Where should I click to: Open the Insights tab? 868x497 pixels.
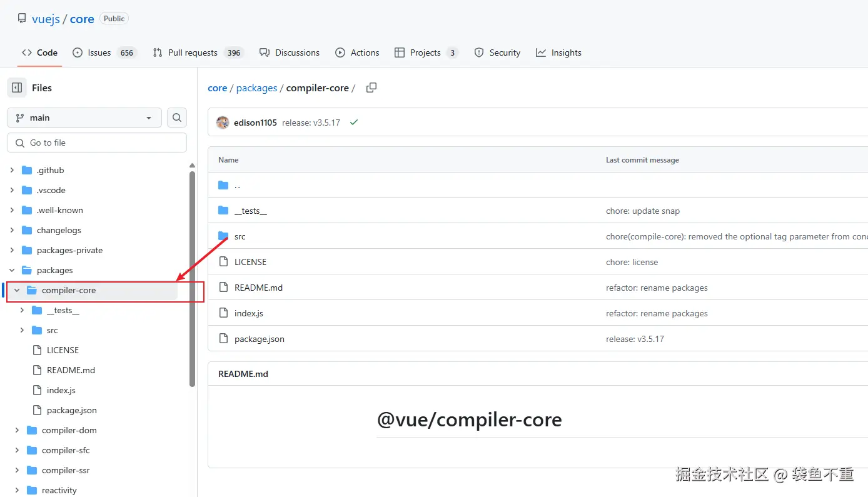point(558,53)
